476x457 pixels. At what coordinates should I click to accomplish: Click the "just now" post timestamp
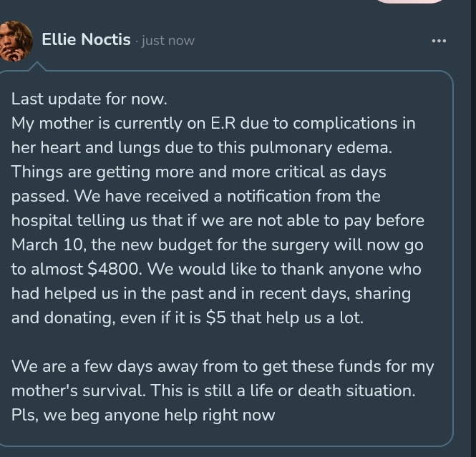point(168,41)
